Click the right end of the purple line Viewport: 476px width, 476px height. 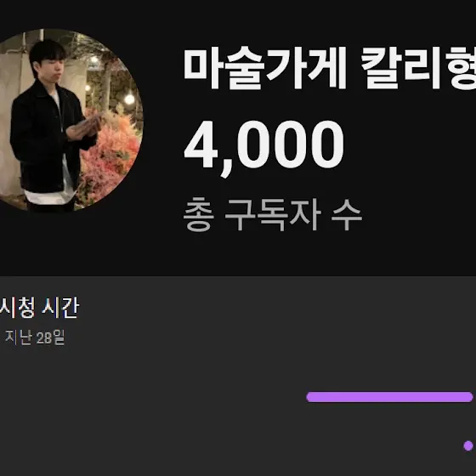[468, 397]
